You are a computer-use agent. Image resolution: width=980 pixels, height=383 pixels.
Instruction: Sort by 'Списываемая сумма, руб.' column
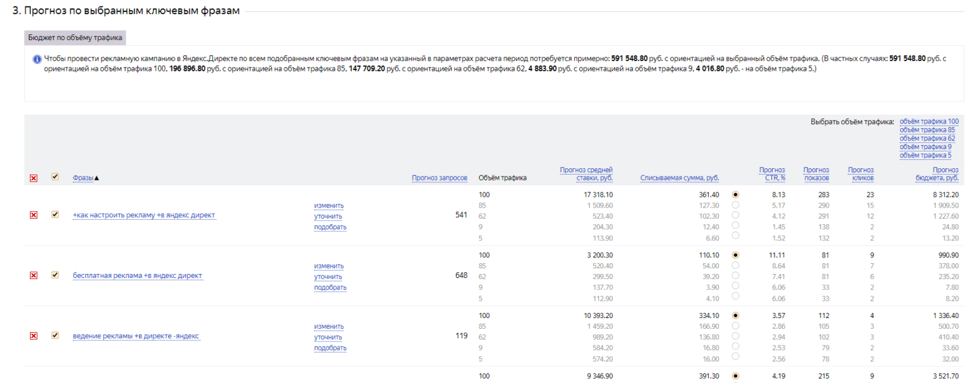[x=679, y=178]
